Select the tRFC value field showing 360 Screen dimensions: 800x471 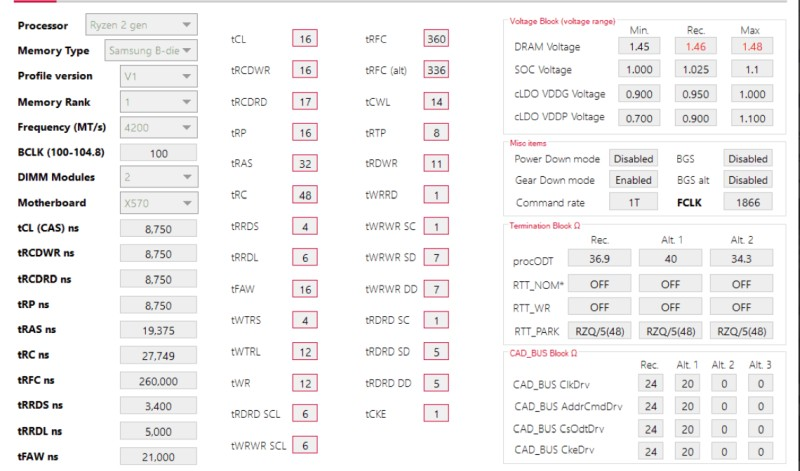click(436, 39)
